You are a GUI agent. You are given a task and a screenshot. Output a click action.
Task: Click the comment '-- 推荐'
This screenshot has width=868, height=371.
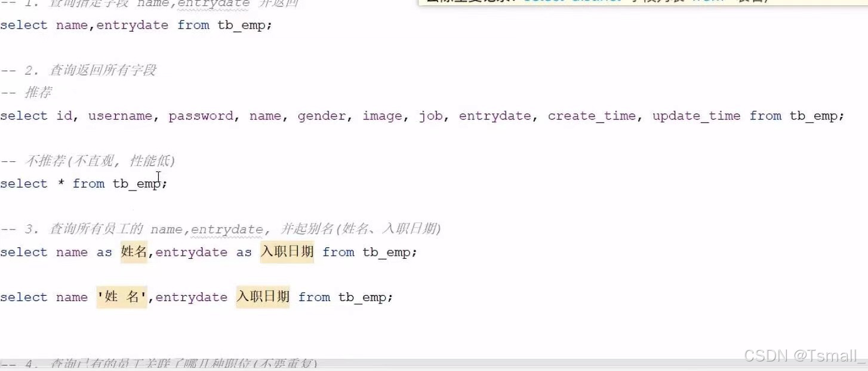pos(26,93)
